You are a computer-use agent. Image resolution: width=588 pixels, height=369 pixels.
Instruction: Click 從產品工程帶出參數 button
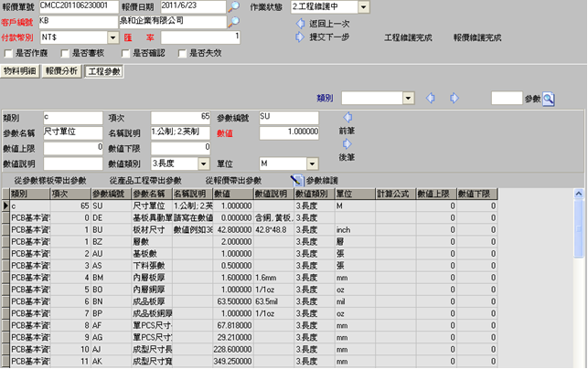tap(145, 181)
